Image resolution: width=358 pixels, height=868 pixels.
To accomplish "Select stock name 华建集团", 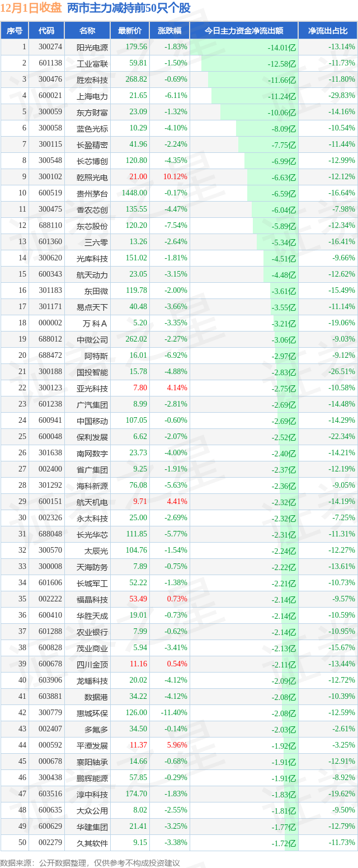I will (x=92, y=827).
